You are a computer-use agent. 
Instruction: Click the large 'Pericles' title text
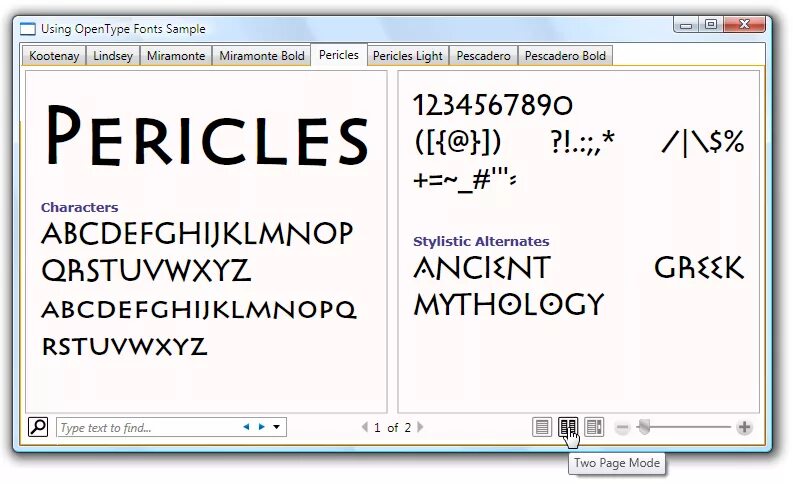point(207,136)
